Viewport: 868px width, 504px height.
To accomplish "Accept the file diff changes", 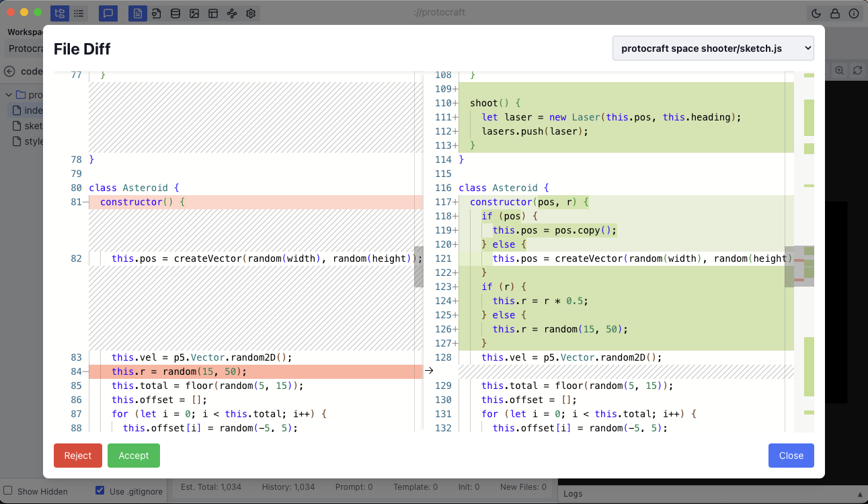I will coord(133,456).
